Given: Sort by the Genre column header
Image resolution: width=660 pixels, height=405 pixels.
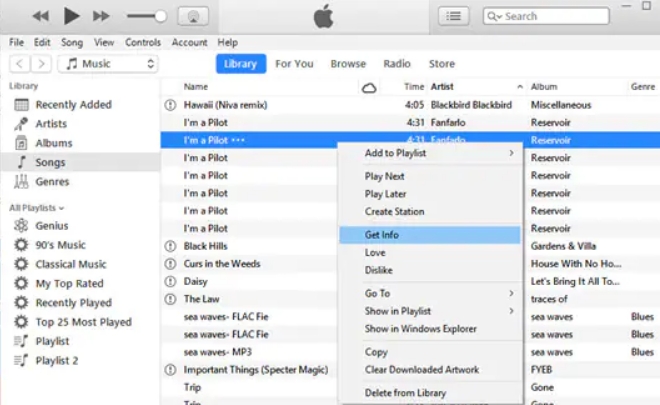Looking at the screenshot, I should (x=643, y=87).
